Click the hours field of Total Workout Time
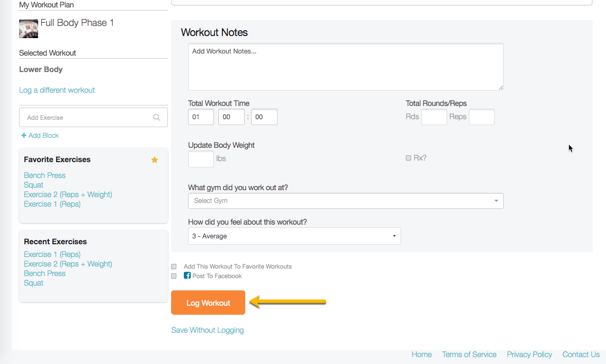 pyautogui.click(x=201, y=117)
